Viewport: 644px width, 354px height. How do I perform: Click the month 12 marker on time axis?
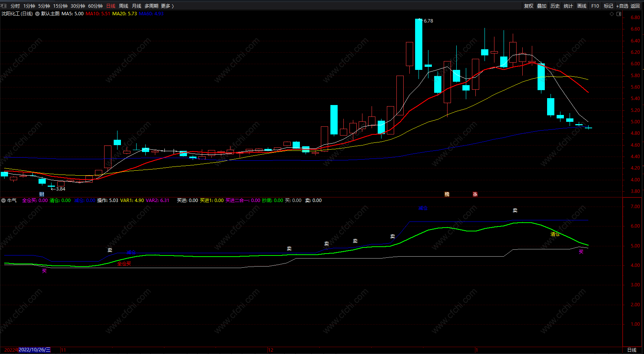271,350
